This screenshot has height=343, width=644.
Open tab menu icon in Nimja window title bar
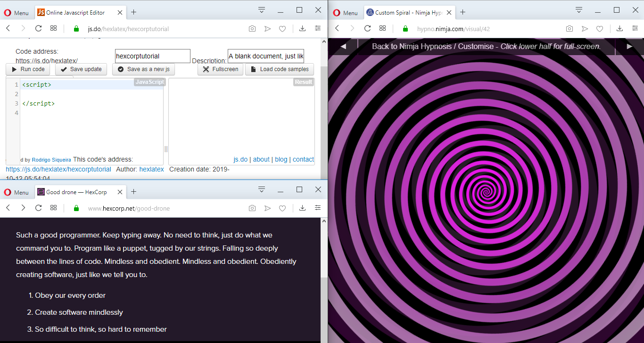pyautogui.click(x=579, y=10)
